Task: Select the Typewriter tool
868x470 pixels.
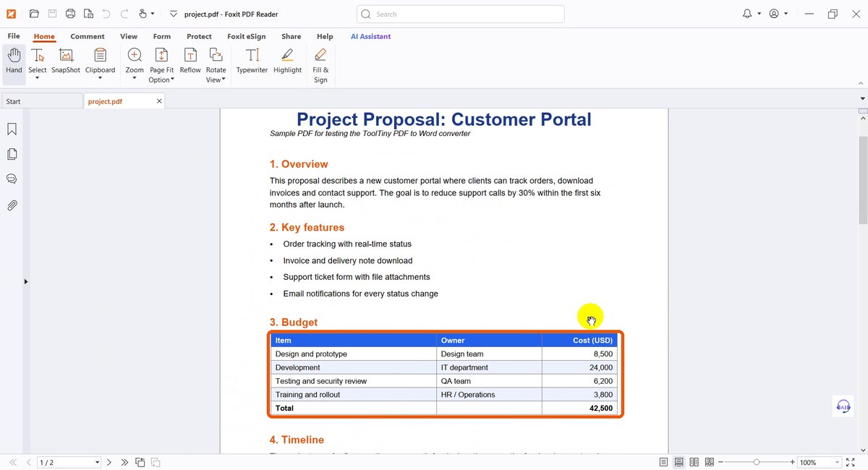Action: 252,61
